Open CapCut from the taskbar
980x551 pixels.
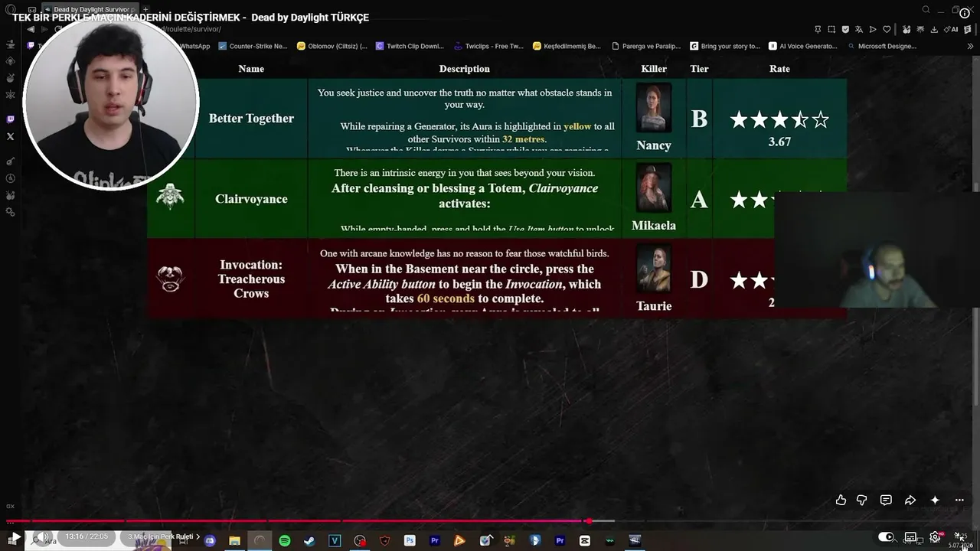(x=585, y=540)
